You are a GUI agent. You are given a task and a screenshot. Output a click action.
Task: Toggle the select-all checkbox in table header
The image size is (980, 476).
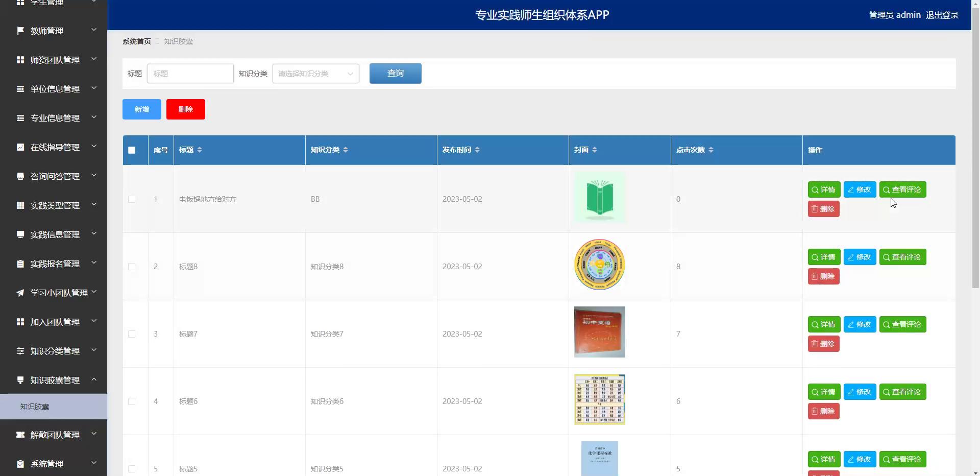pyautogui.click(x=132, y=150)
